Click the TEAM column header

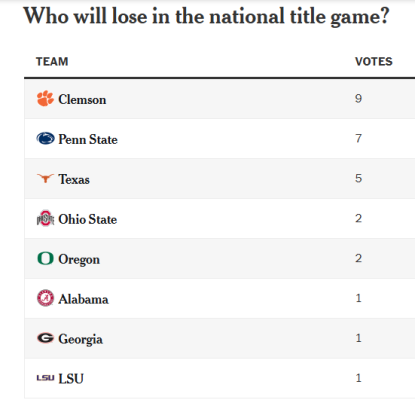[x=52, y=62]
